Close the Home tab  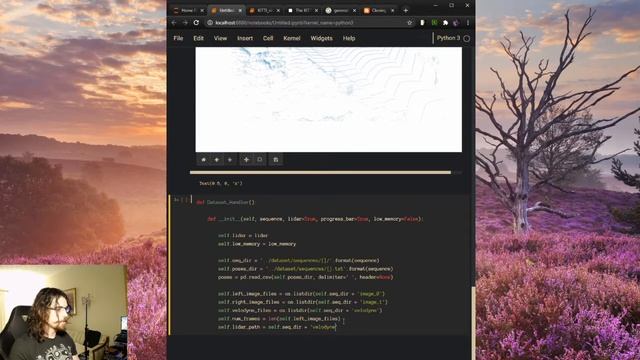(x=202, y=11)
